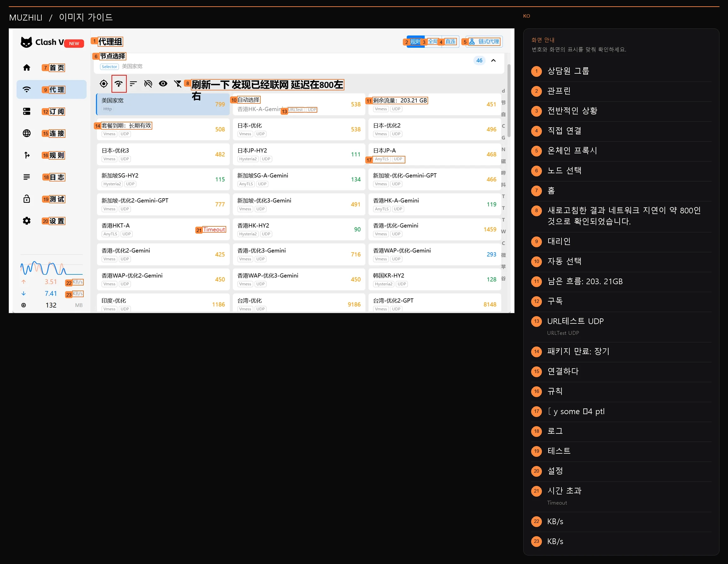Collapse the 节点选择 group chevron
The height and width of the screenshot is (564, 728).
tap(493, 60)
